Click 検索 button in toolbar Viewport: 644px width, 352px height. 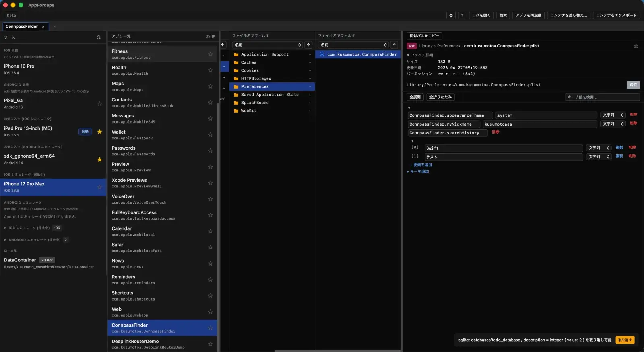(x=503, y=15)
